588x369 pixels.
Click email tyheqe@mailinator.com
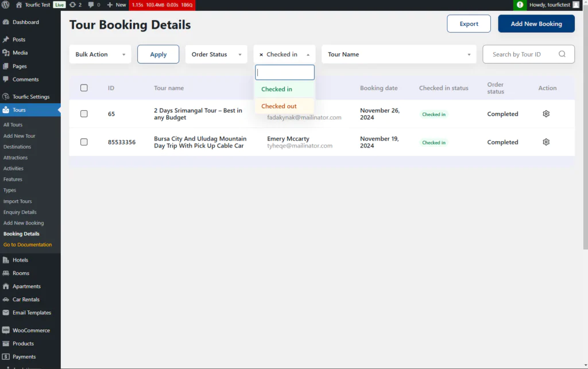point(300,146)
